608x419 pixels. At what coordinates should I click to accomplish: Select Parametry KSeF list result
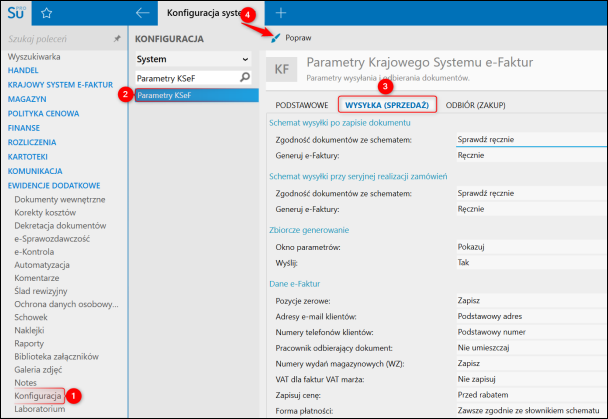[197, 95]
